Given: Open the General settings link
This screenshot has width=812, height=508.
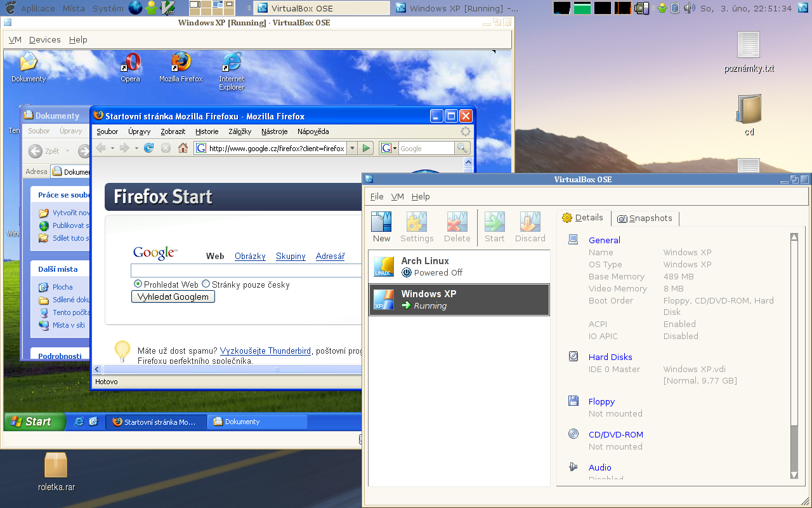Looking at the screenshot, I should (604, 240).
